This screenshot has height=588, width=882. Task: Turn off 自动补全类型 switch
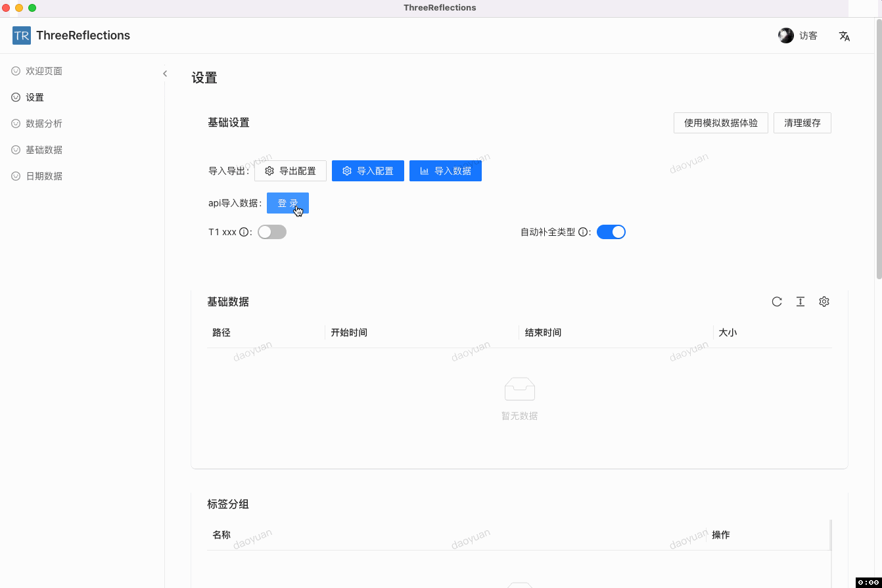coord(611,232)
